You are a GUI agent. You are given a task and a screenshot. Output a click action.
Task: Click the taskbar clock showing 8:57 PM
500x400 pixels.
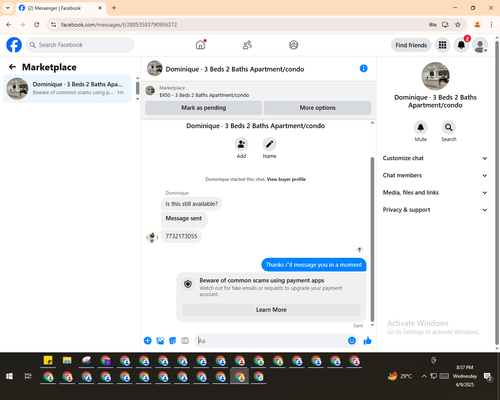tap(465, 376)
